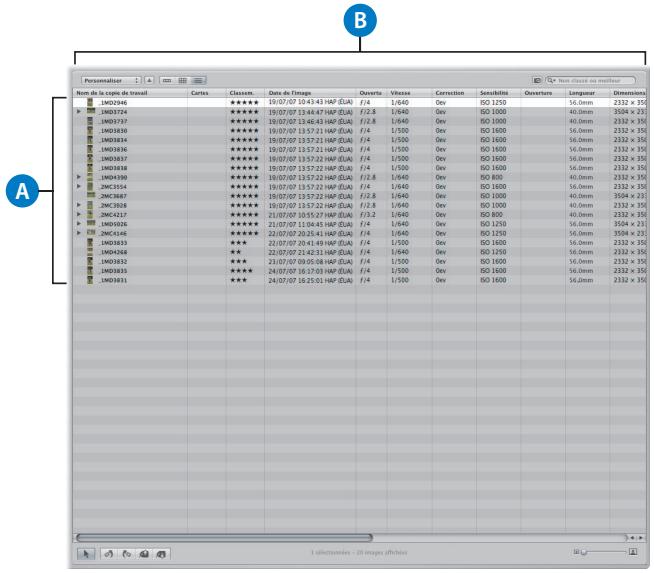654x573 pixels.
Task: Sort by the Correction column header
Action: tap(454, 93)
